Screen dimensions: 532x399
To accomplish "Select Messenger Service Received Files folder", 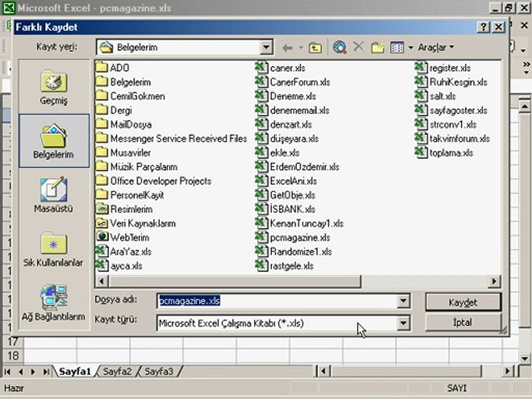I will 171,139.
